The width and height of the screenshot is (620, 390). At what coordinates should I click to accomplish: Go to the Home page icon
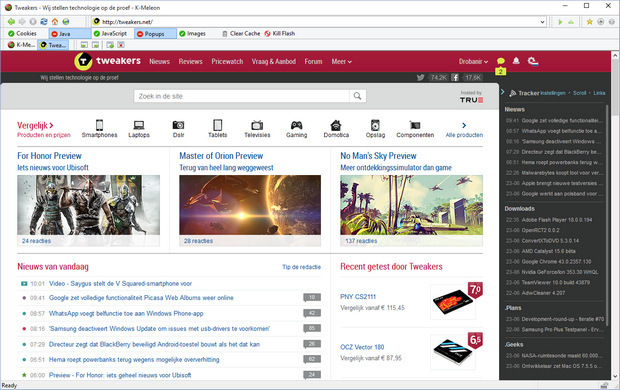[55, 22]
